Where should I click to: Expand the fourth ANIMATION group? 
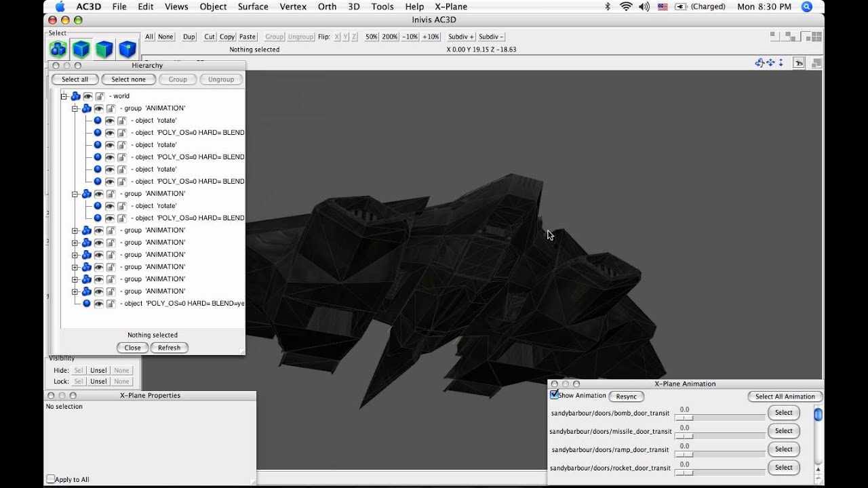[x=75, y=243]
